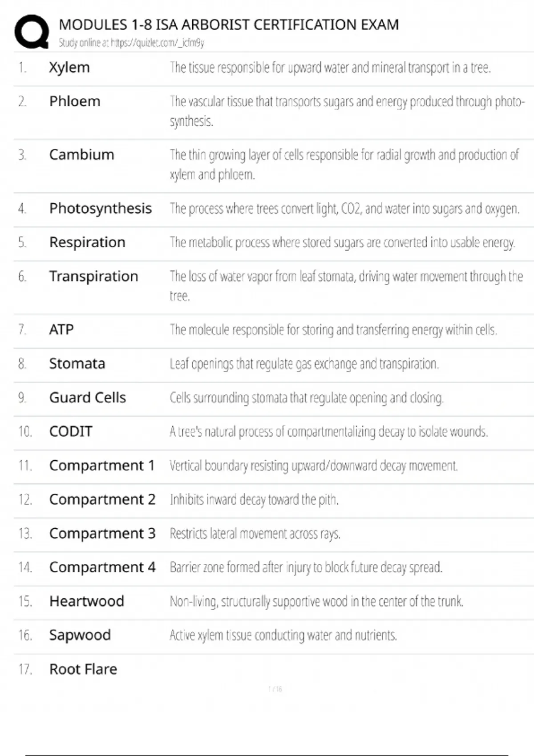
Task: Click the Photosynthesis term
Action: [x=101, y=208]
